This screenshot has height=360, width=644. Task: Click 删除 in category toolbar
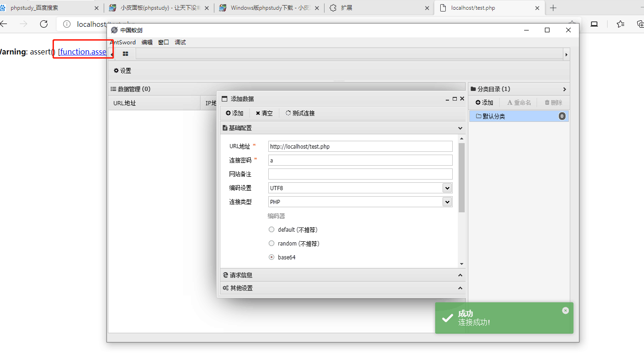pos(554,102)
